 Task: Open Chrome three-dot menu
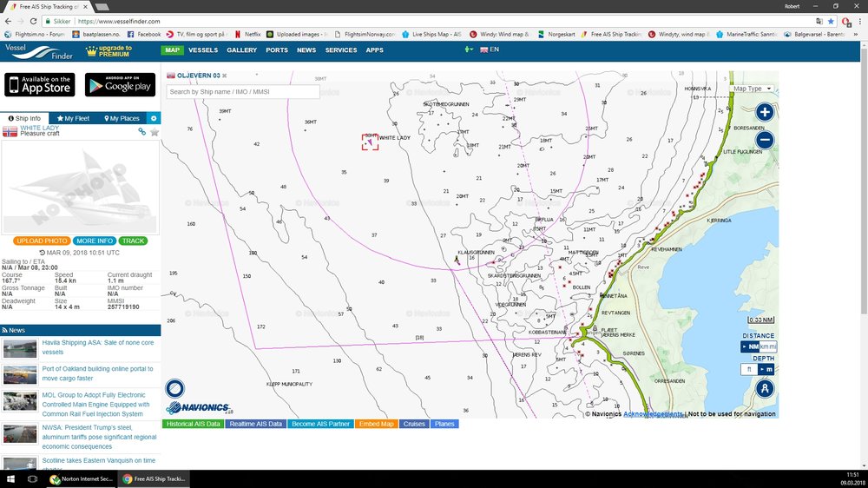[x=858, y=21]
